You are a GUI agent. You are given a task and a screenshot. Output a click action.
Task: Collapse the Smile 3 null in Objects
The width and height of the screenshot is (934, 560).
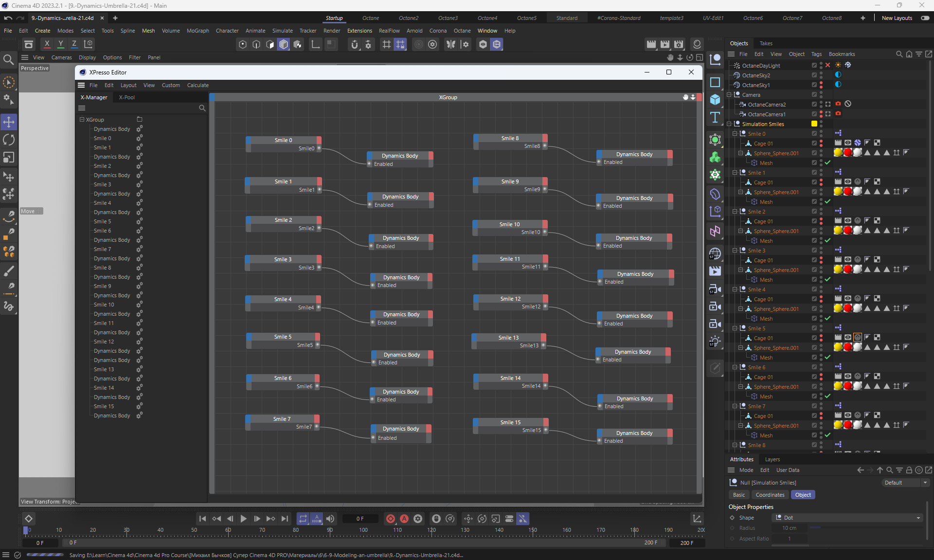click(x=735, y=251)
